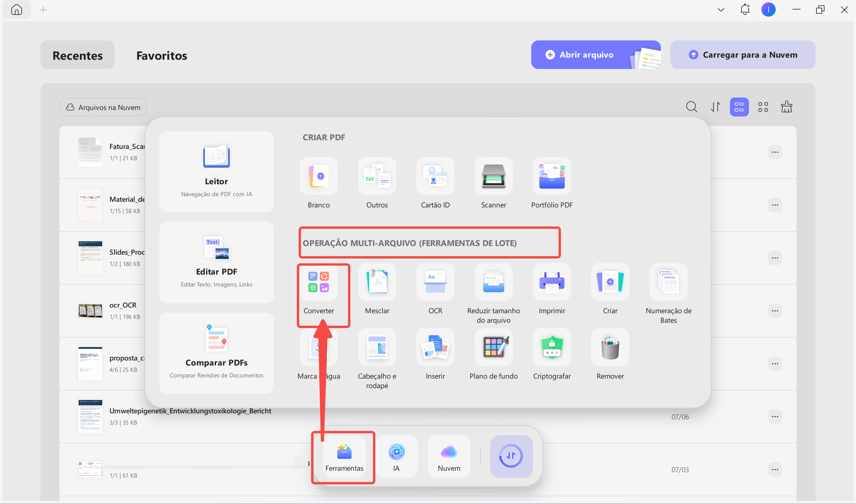The height and width of the screenshot is (504, 856).
Task: Expand the title bar dropdown chevron
Action: point(720,10)
